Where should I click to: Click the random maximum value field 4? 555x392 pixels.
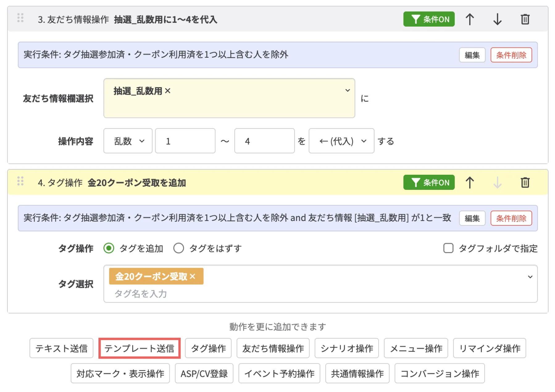click(265, 141)
